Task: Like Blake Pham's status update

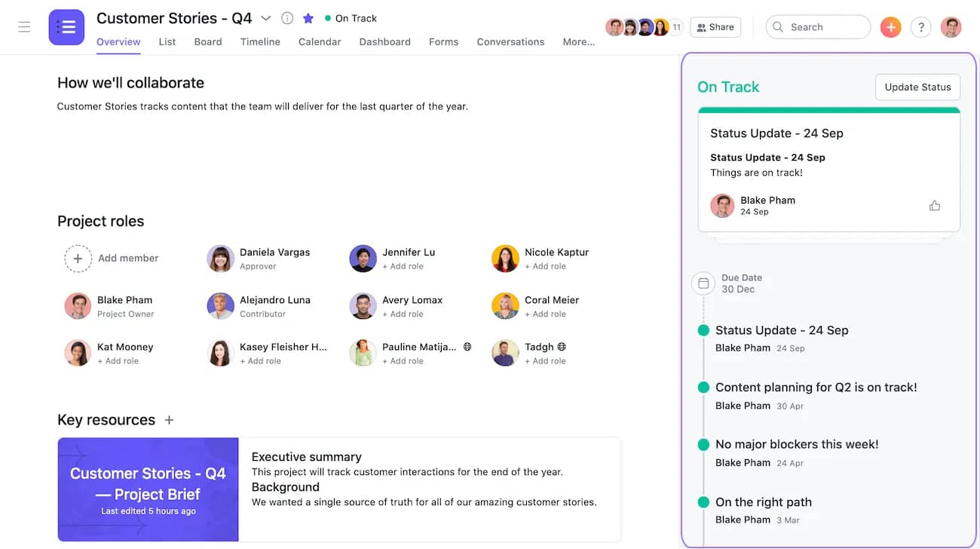Action: click(x=935, y=205)
